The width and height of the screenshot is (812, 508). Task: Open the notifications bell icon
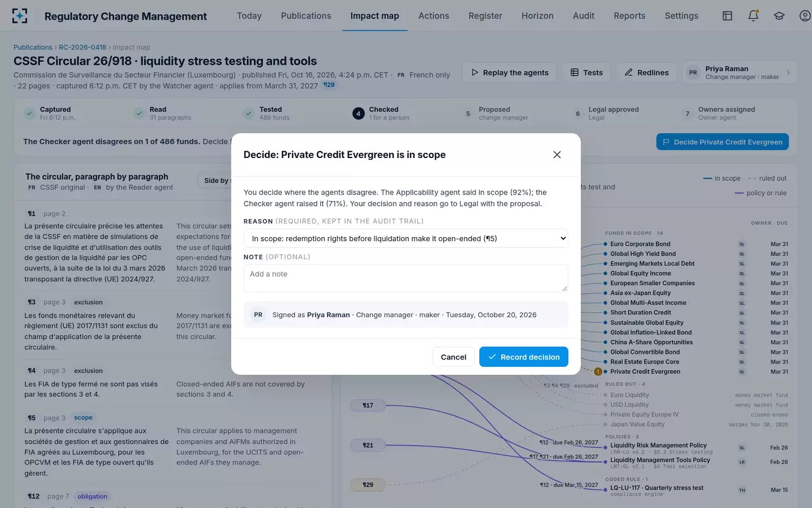click(753, 16)
